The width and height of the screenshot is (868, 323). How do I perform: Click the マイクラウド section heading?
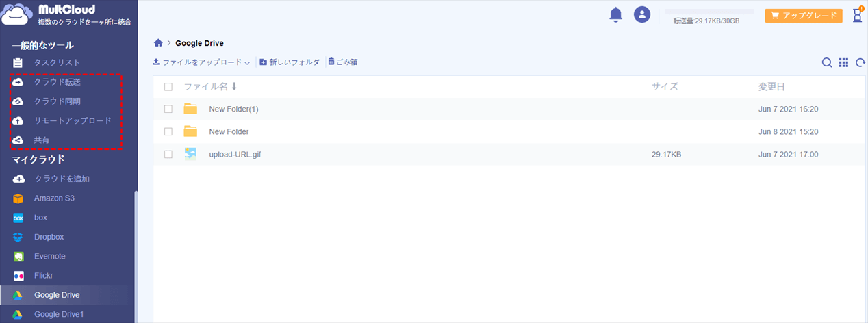pyautogui.click(x=38, y=159)
